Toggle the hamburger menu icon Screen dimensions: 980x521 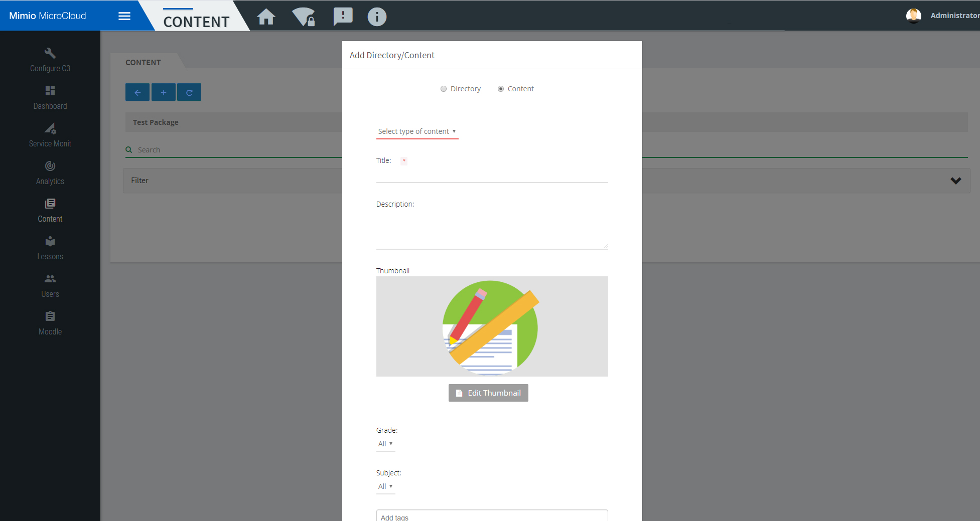coord(124,16)
